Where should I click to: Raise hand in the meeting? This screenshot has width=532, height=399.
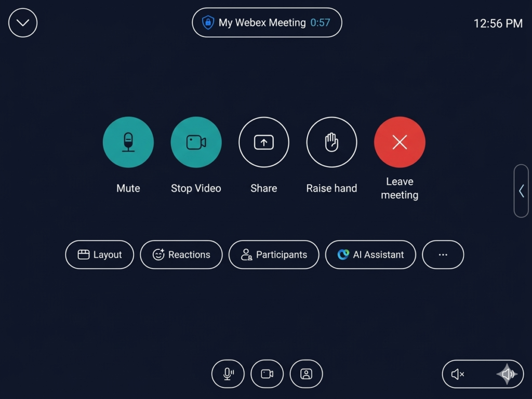pos(331,142)
